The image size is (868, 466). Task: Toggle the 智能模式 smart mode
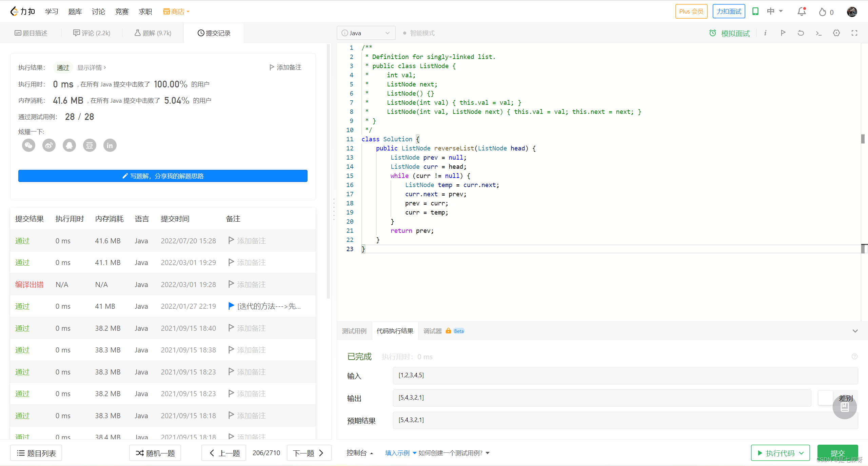pos(419,33)
